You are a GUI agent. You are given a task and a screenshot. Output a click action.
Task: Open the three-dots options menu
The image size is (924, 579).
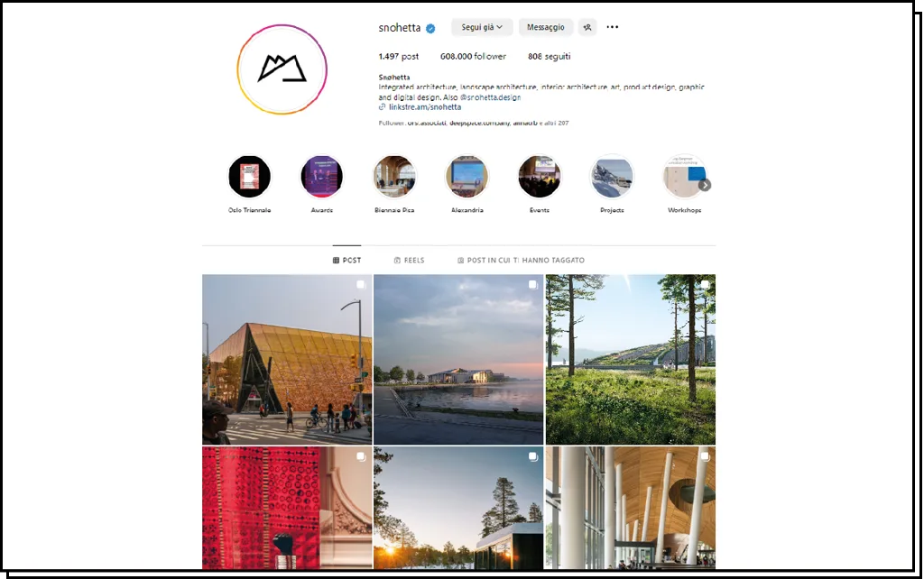(613, 27)
